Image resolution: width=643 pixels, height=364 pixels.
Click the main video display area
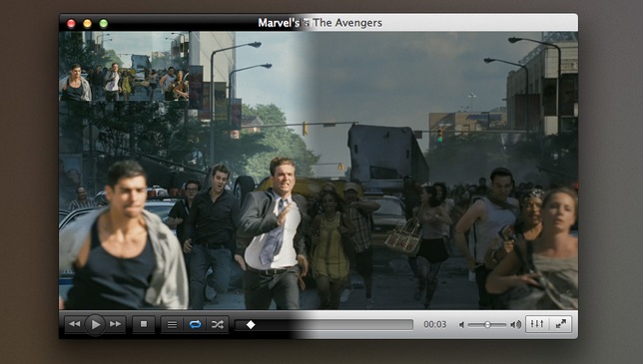[x=319, y=171]
